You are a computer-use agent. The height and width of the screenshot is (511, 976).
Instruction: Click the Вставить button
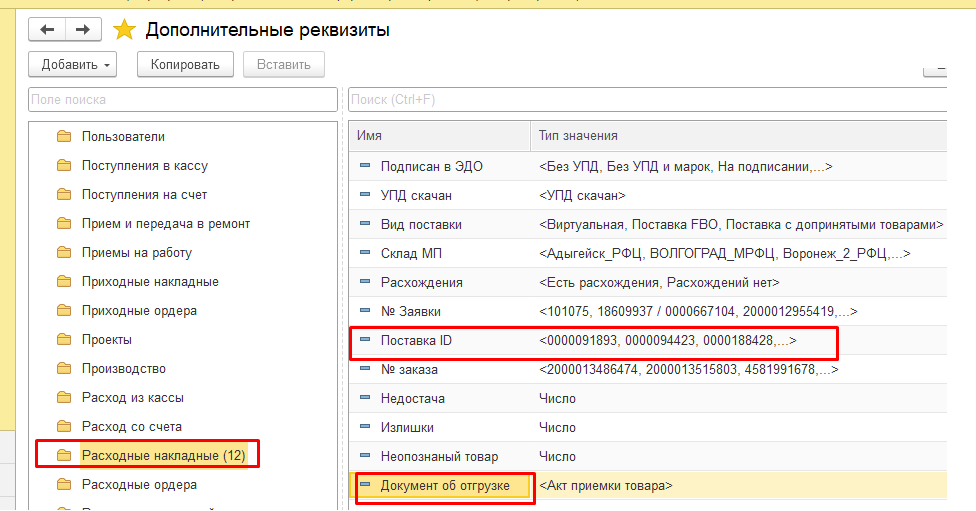coord(284,65)
